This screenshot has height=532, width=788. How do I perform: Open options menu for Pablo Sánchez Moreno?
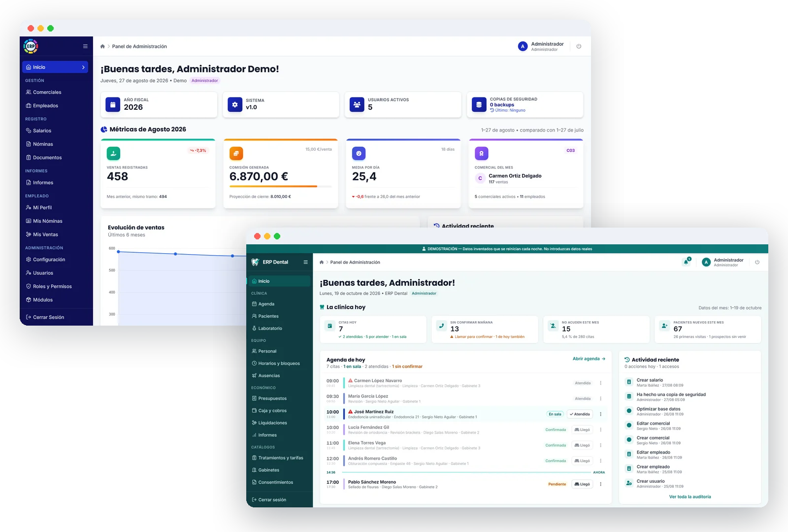pyautogui.click(x=600, y=484)
